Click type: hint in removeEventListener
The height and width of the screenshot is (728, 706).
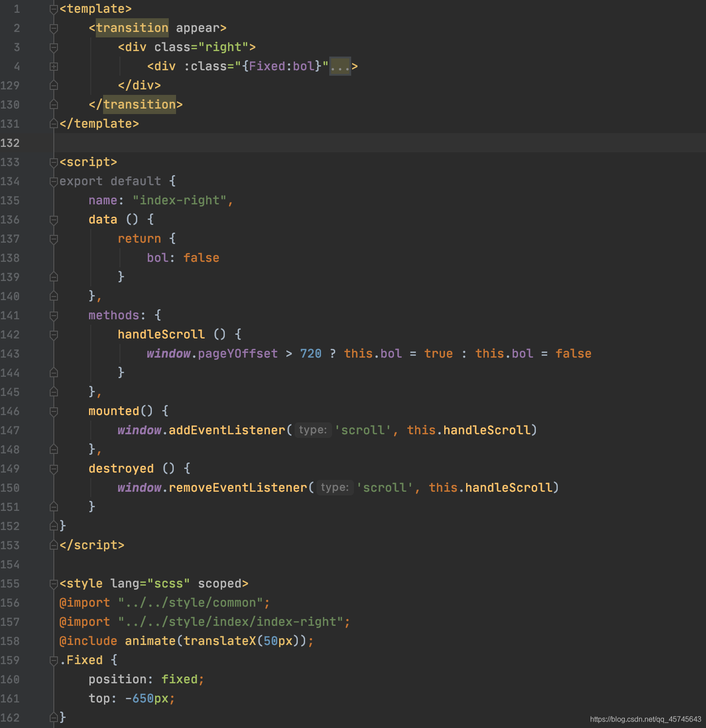pyautogui.click(x=335, y=488)
